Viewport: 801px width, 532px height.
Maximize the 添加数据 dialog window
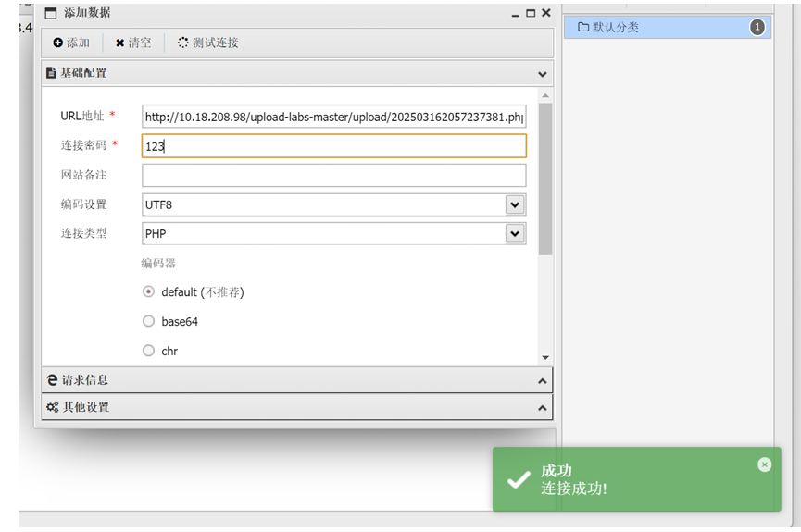(x=531, y=13)
